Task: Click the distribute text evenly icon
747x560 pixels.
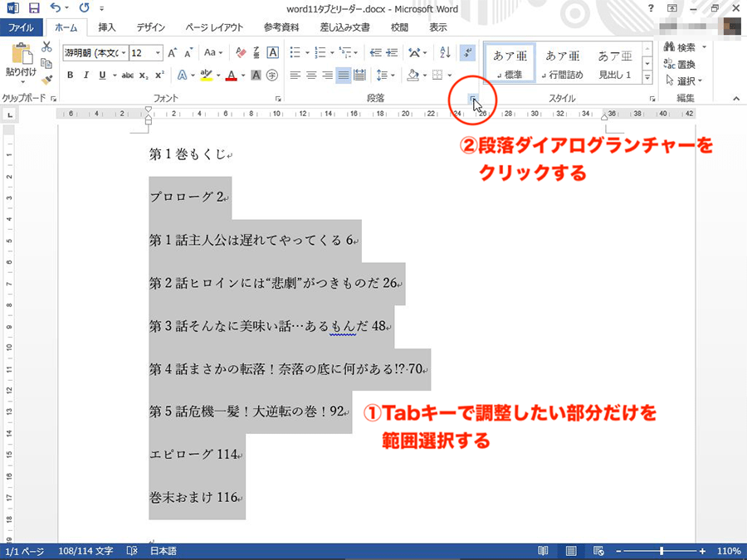Action: point(359,75)
